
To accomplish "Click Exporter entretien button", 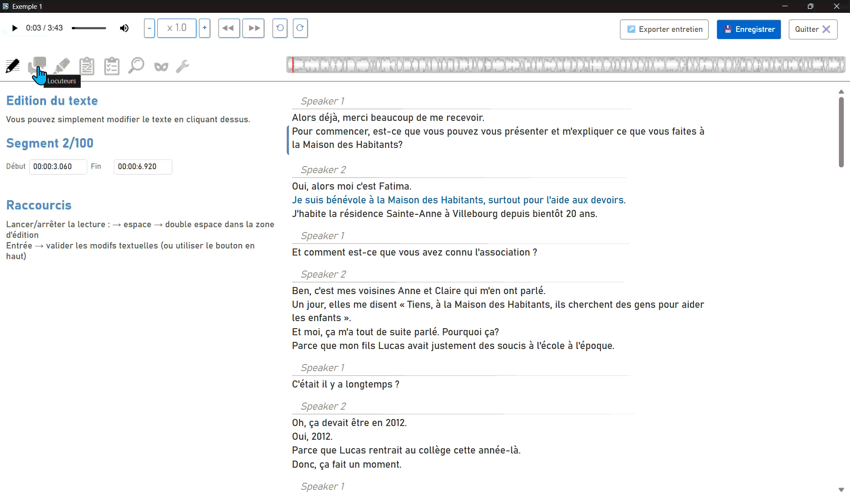I will click(664, 29).
